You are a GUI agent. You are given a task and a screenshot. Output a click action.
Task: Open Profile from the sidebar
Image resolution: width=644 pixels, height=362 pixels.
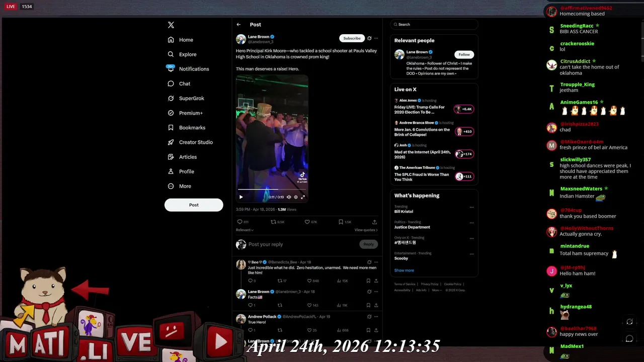[181, 171]
